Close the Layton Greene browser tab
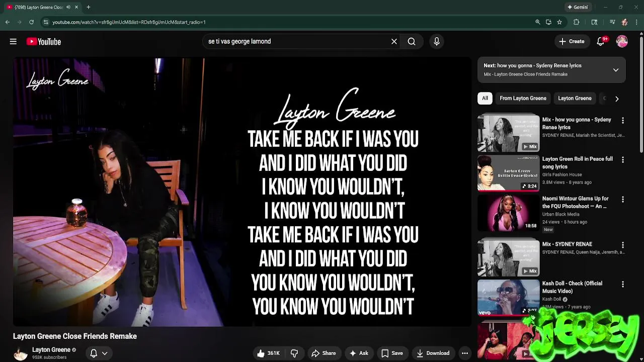 (x=76, y=7)
